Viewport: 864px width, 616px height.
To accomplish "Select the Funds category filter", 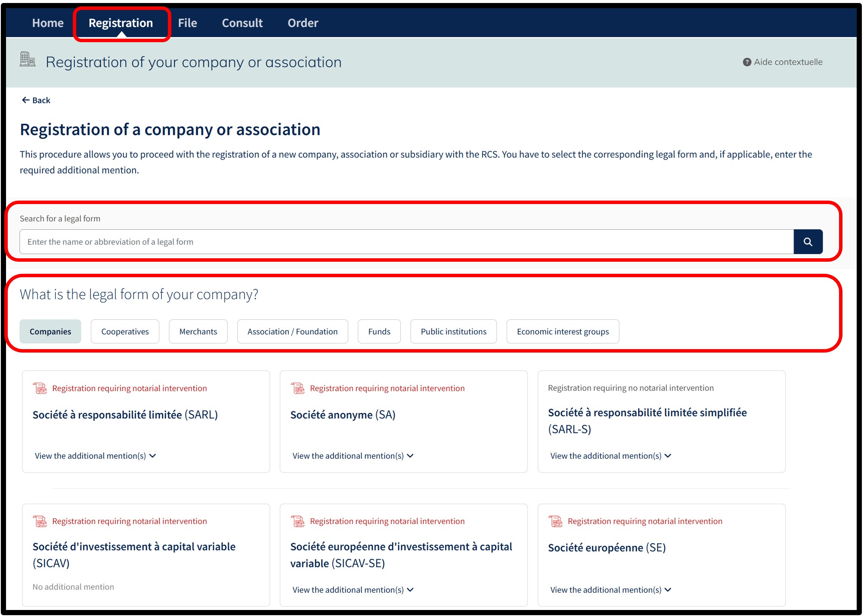I will click(x=379, y=331).
